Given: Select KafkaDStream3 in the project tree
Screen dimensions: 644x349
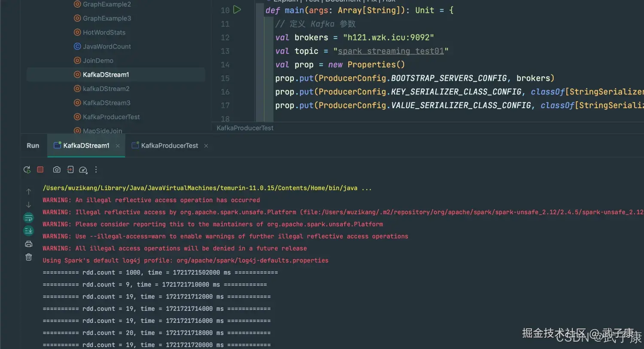Looking at the screenshot, I should [x=106, y=103].
